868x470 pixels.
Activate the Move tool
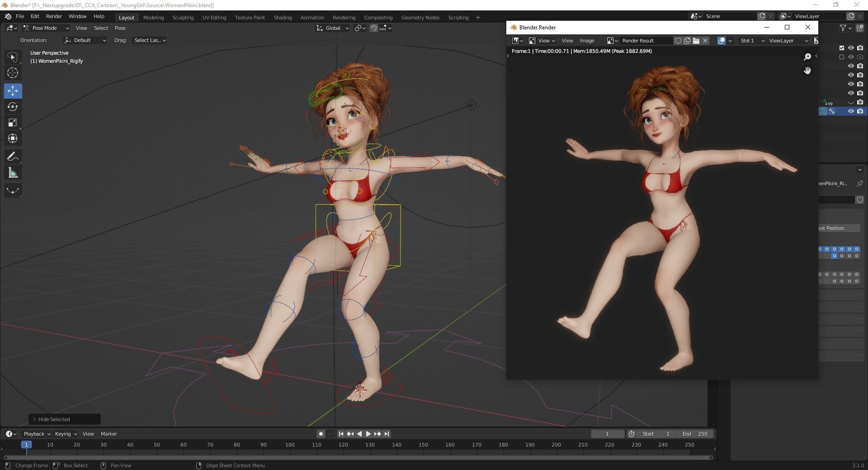tap(13, 91)
